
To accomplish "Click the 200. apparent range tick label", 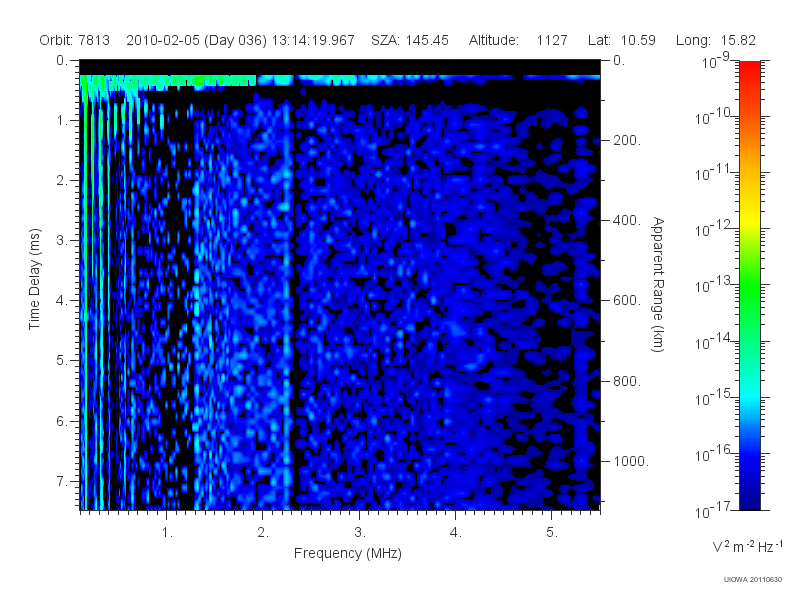I will point(627,140).
